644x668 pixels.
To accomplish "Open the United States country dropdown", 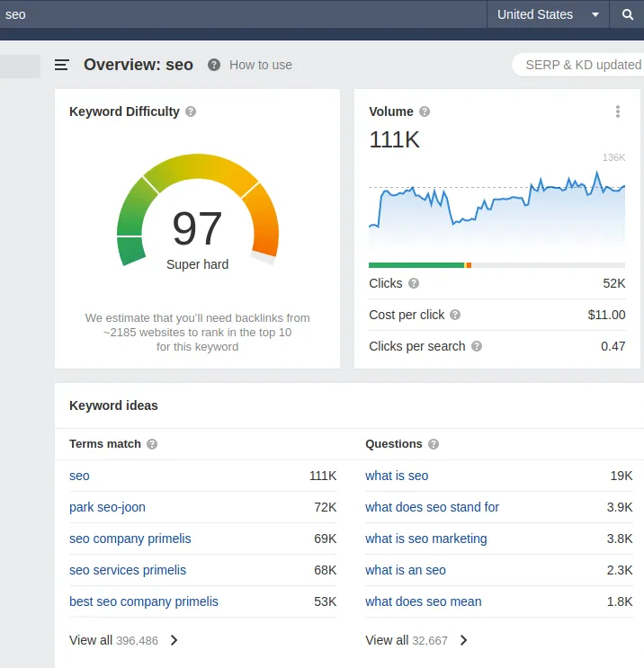I will click(548, 14).
